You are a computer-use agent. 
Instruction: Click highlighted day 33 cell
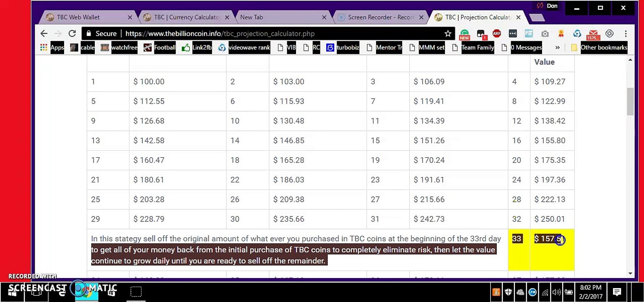pos(519,250)
